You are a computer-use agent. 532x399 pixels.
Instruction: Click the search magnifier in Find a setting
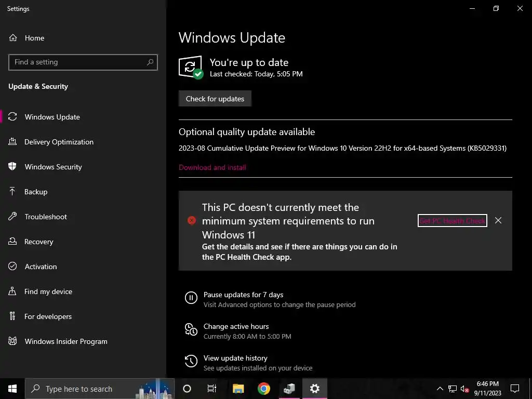(x=150, y=62)
